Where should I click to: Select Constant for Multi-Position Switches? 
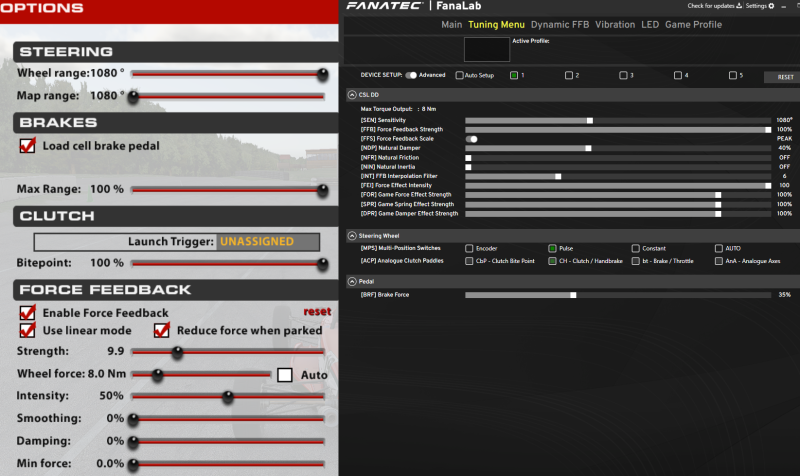pyautogui.click(x=635, y=248)
